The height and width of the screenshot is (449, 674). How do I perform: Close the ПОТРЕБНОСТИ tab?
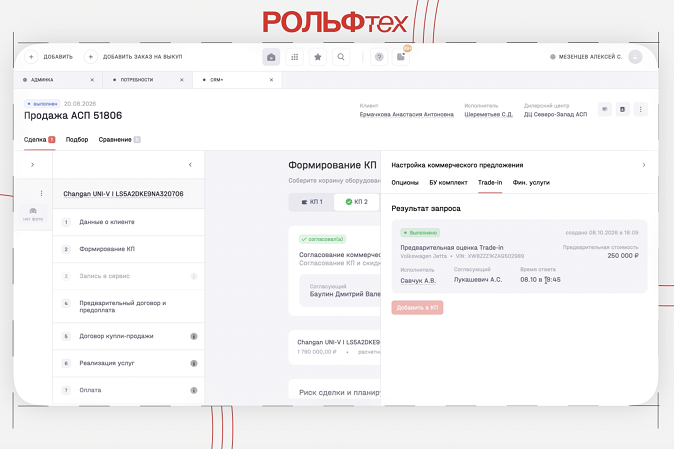click(x=182, y=80)
